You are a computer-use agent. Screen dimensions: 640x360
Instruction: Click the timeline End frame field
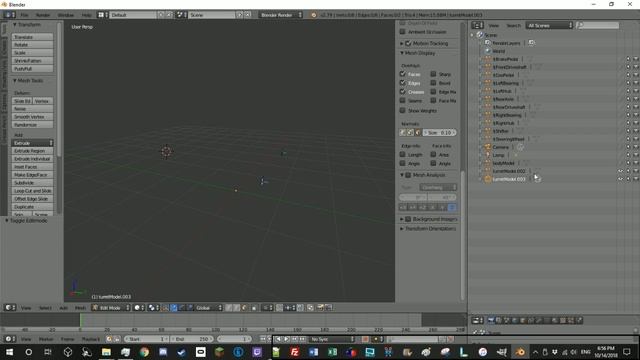191,339
